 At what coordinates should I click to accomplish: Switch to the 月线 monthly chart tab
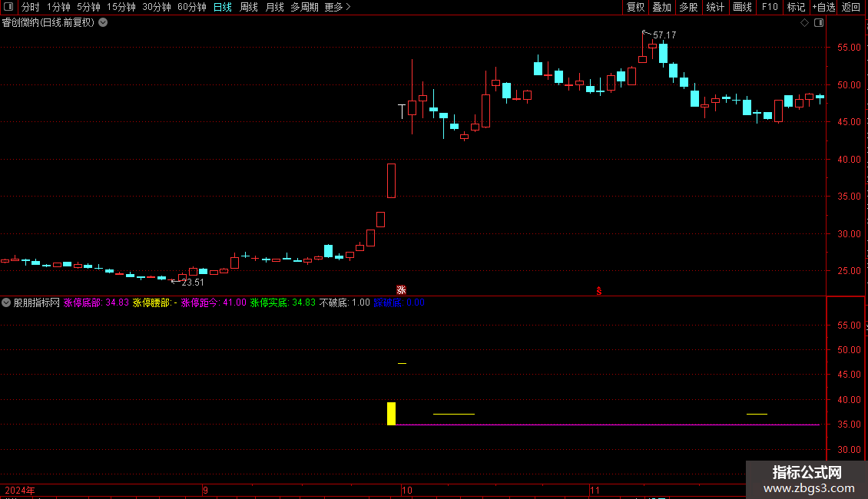point(274,7)
